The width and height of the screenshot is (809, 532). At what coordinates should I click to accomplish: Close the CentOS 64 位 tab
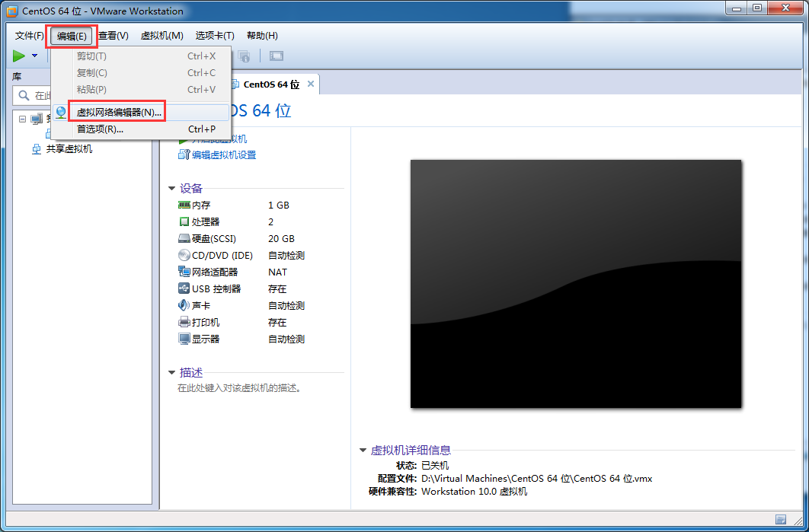coord(311,84)
